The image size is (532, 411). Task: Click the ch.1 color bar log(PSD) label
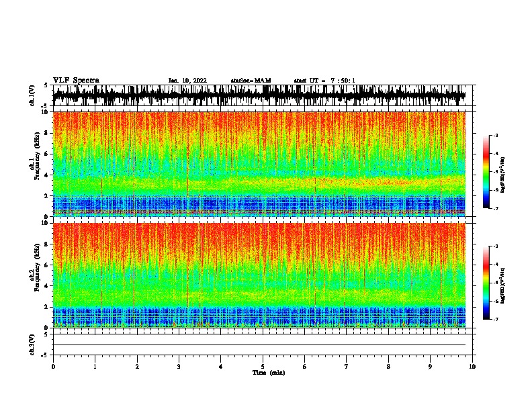point(502,175)
